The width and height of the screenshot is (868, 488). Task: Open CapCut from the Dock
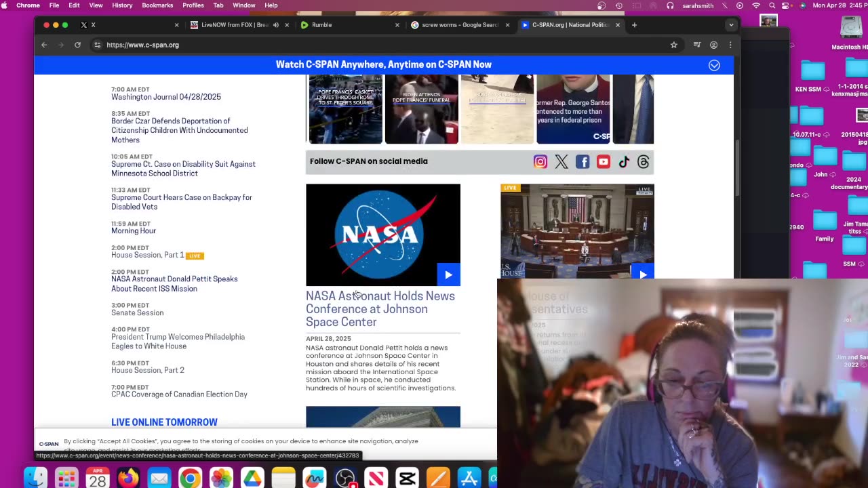click(407, 479)
